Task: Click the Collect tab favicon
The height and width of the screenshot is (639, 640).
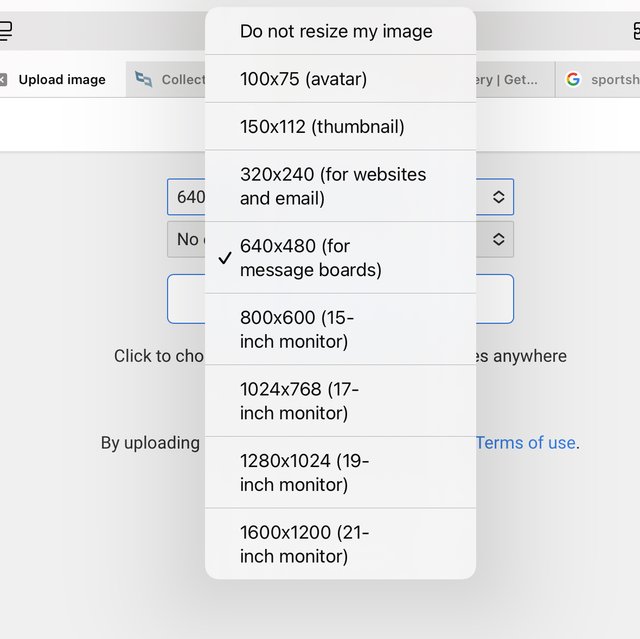Action: [144, 80]
